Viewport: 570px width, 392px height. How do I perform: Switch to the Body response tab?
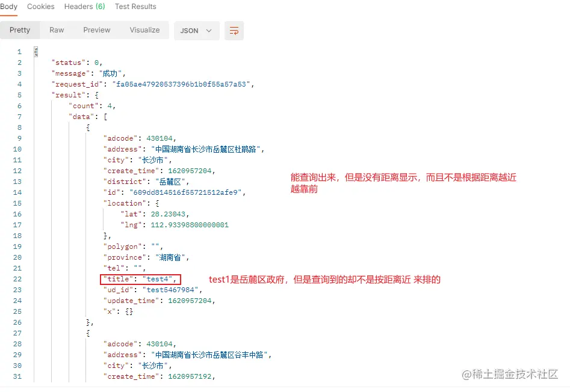8,7
